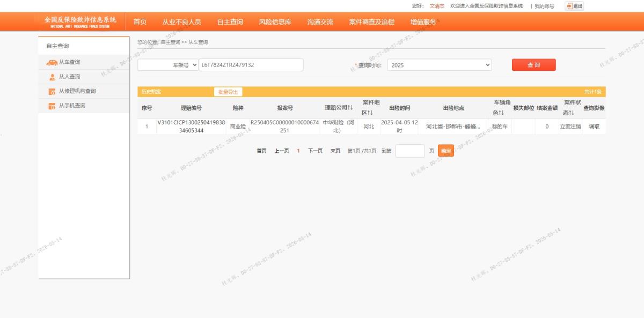Open the 从车查询 car icon
The image size is (644, 318).
click(x=52, y=62)
